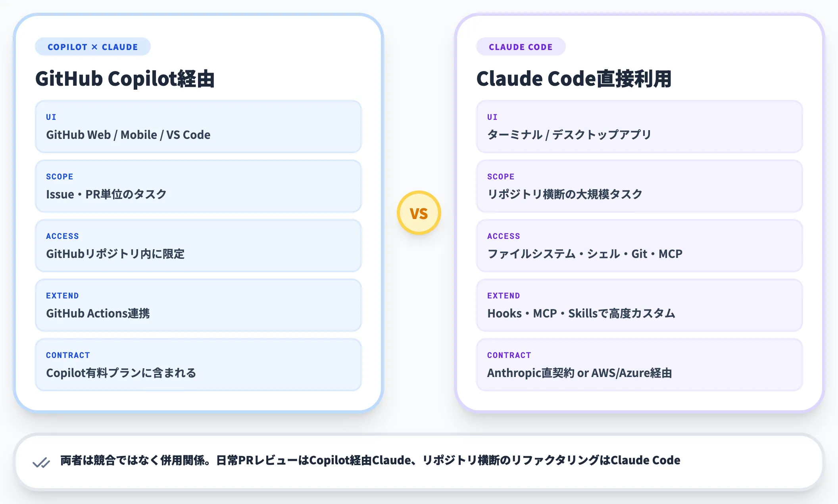The height and width of the screenshot is (504, 838).
Task: Select the COPILOT × CLAUDE tag pill
Action: (x=93, y=47)
